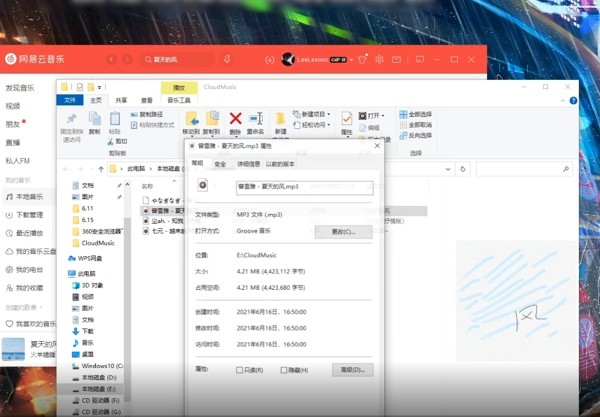Open the 打开 dropdown arrow in ribbon

point(383,116)
